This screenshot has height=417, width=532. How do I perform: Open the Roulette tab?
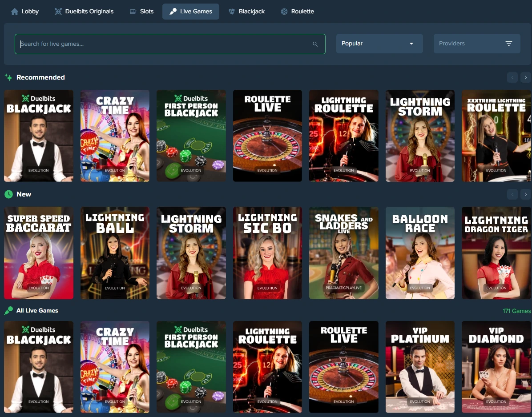click(x=298, y=12)
